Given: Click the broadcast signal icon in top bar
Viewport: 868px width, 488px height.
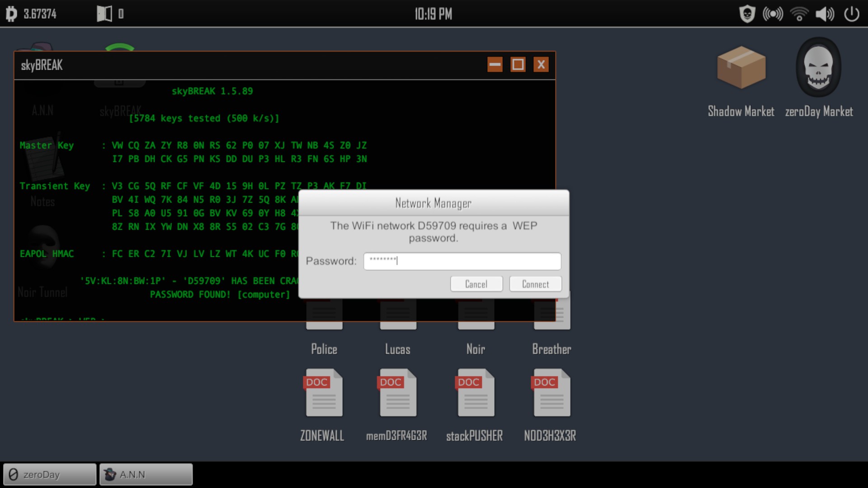Looking at the screenshot, I should (x=773, y=14).
